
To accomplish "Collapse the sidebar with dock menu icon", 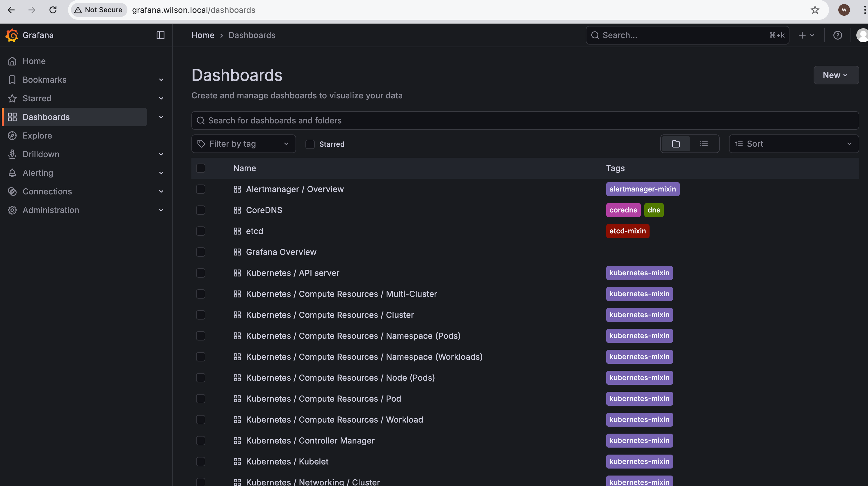I will (160, 36).
